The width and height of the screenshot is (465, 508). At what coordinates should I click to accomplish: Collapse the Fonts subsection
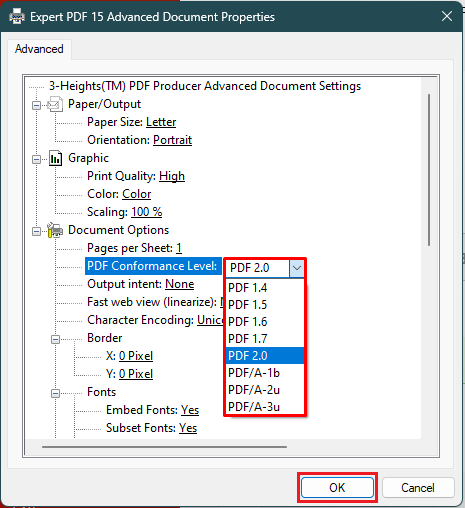click(x=55, y=393)
